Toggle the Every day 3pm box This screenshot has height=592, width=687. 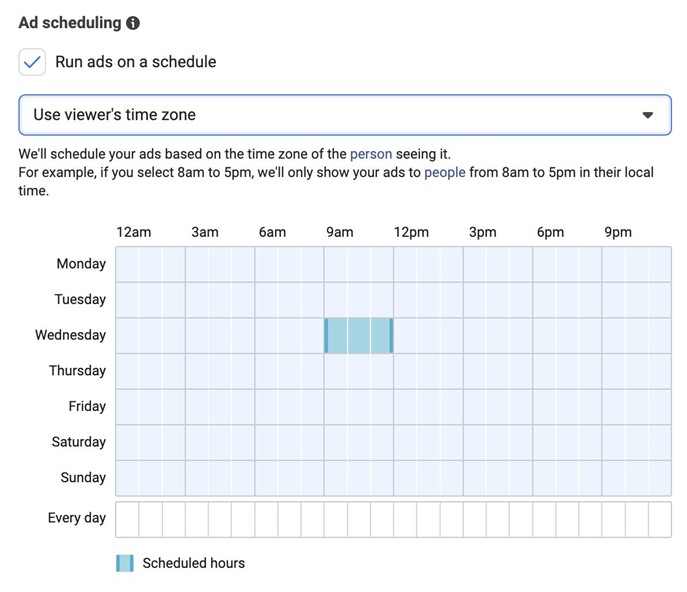pos(474,519)
